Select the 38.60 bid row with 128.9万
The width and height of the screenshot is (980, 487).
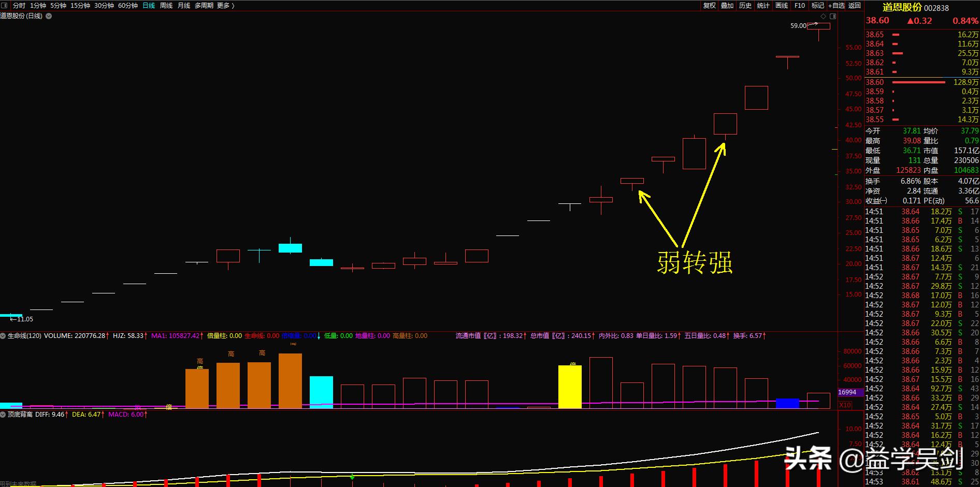[922, 82]
